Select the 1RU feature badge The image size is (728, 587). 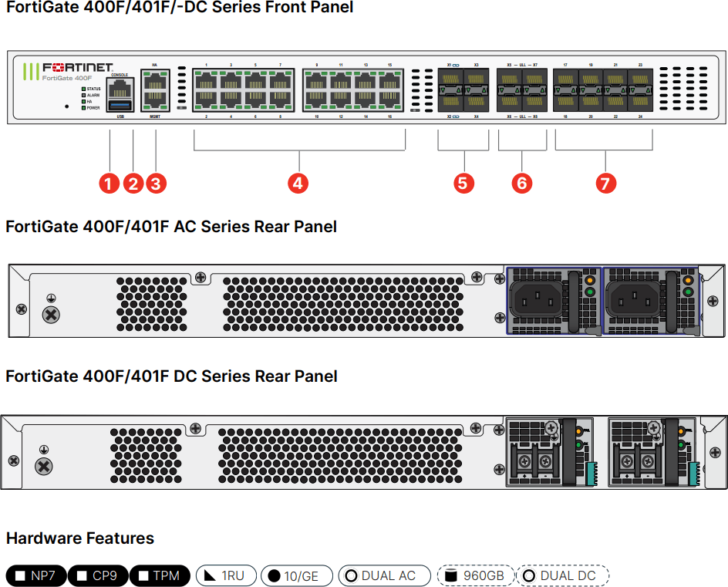(x=226, y=576)
